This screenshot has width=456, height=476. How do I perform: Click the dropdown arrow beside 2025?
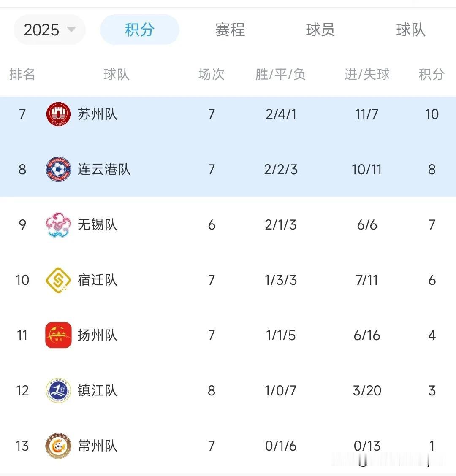tap(71, 29)
